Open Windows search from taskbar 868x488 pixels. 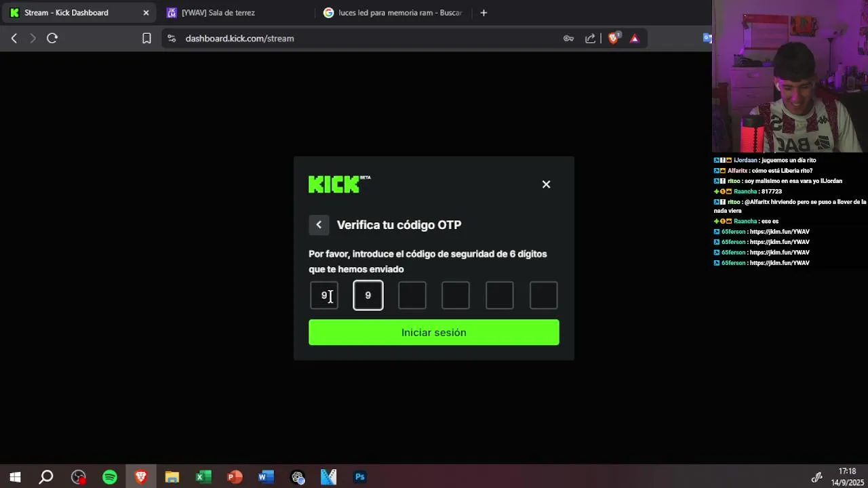coord(46,477)
